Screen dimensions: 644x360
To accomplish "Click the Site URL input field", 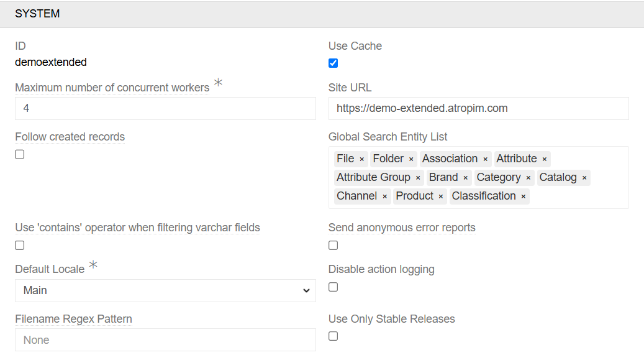I will pyautogui.click(x=478, y=108).
